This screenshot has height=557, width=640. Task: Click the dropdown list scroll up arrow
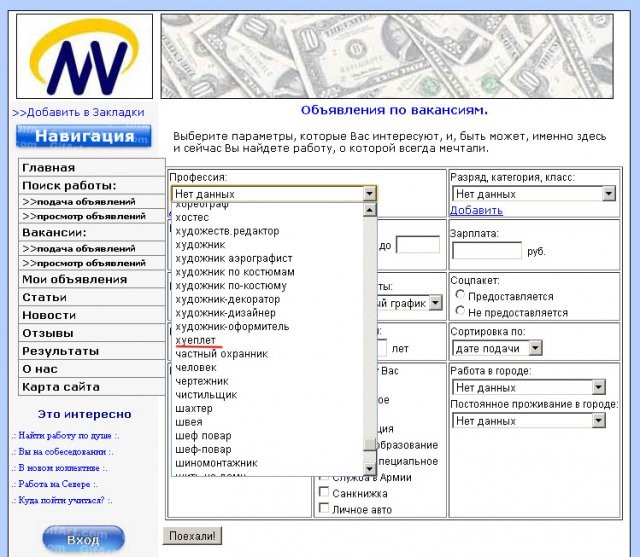(x=370, y=210)
